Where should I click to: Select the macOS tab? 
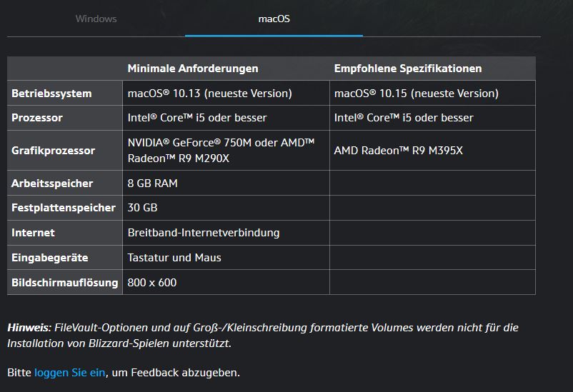[274, 19]
